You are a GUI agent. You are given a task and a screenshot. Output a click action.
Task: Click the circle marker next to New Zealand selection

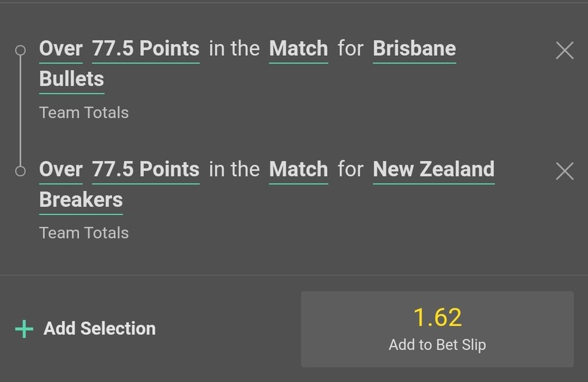pos(20,170)
